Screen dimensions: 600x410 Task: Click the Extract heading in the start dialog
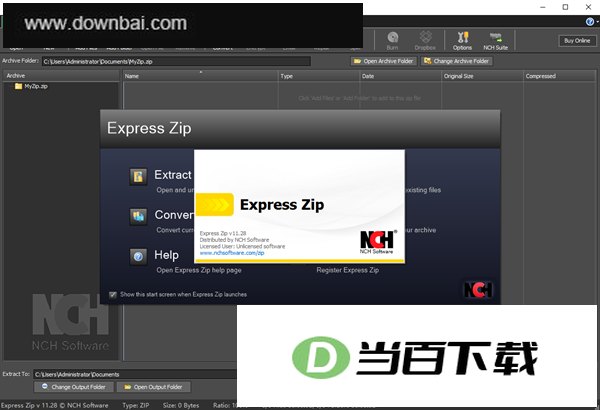click(173, 175)
